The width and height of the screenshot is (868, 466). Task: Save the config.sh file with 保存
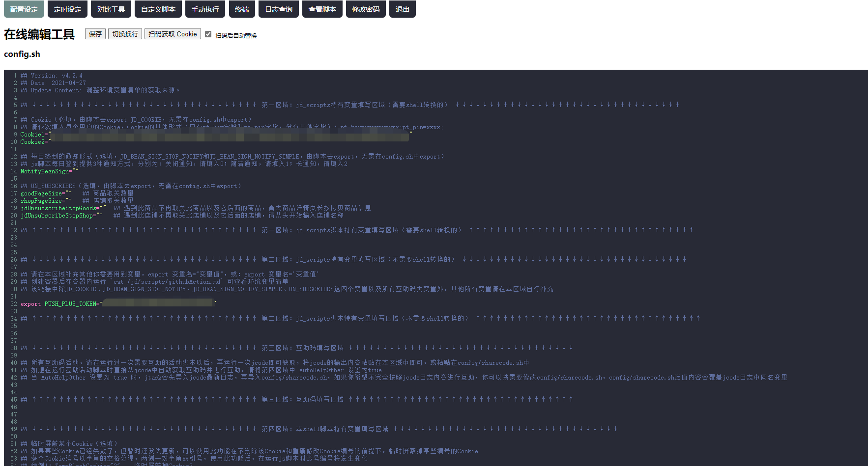[x=95, y=34]
